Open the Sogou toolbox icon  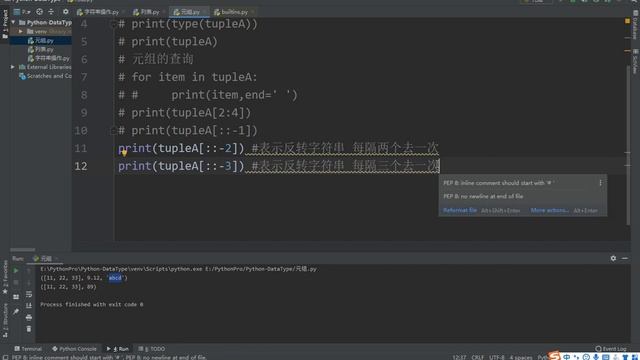pos(634,357)
